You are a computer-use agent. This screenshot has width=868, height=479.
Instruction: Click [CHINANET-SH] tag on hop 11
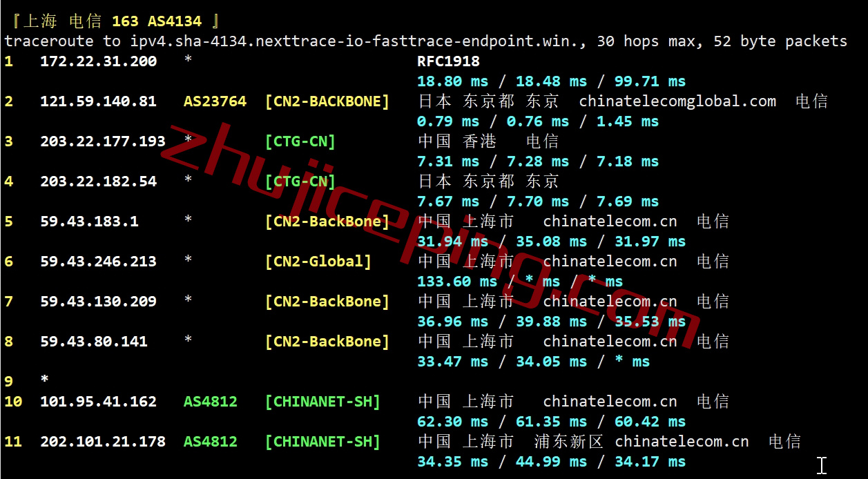click(323, 442)
